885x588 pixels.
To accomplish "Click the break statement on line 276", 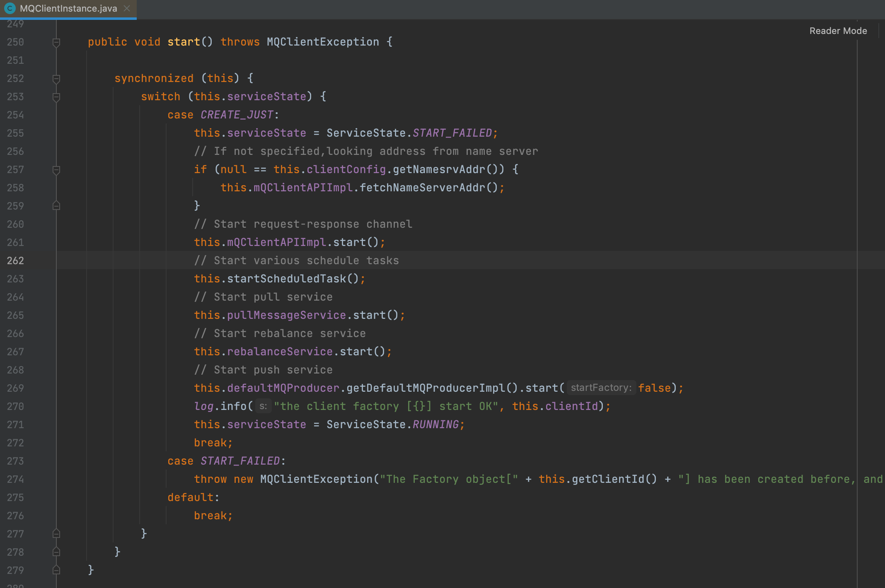I will point(213,516).
